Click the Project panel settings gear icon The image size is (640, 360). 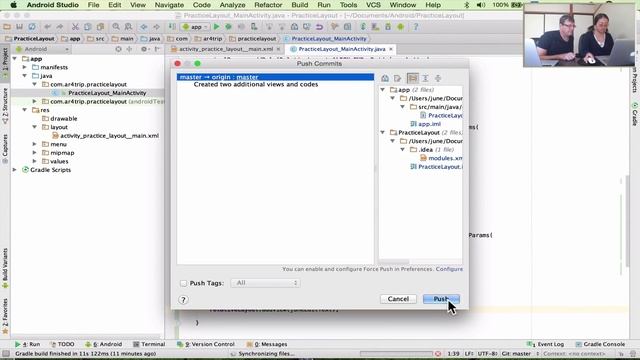coord(144,49)
